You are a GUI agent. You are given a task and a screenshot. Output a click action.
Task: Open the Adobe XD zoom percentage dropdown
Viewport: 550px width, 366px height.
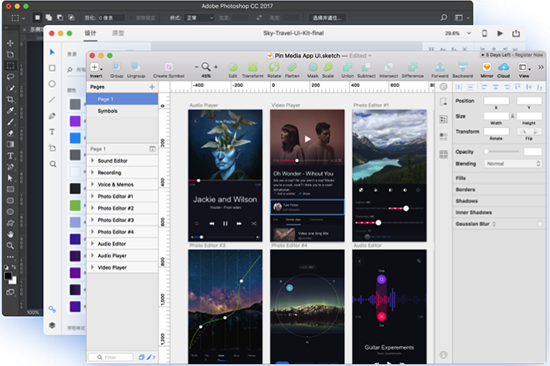coord(469,33)
